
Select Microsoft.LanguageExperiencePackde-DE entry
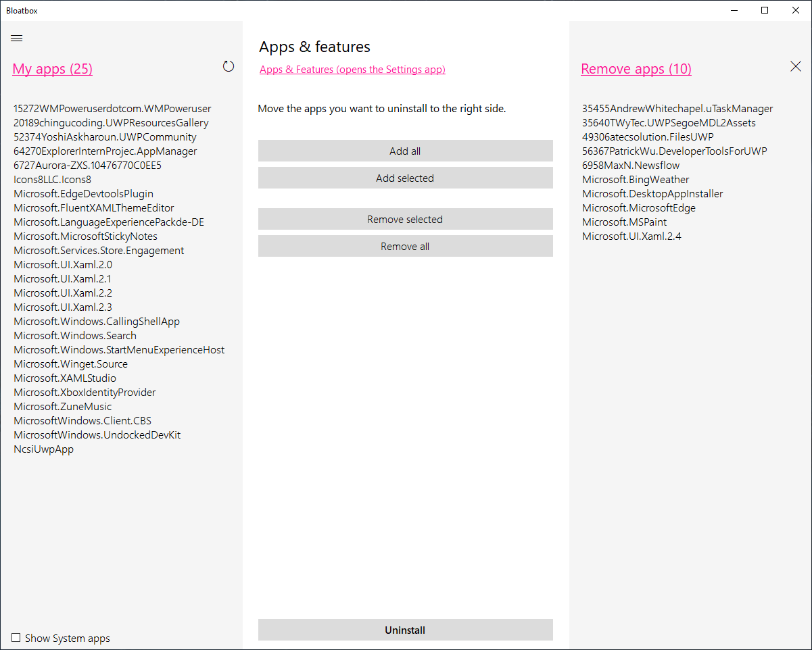pyautogui.click(x=109, y=222)
